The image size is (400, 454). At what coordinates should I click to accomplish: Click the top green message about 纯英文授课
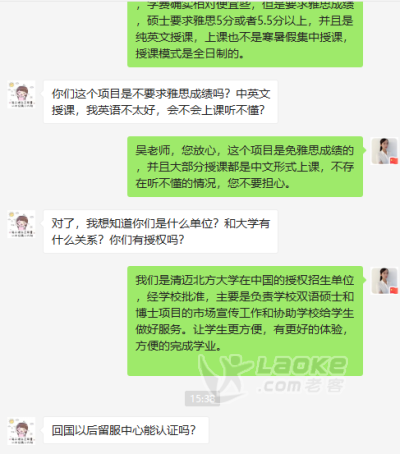(245, 33)
